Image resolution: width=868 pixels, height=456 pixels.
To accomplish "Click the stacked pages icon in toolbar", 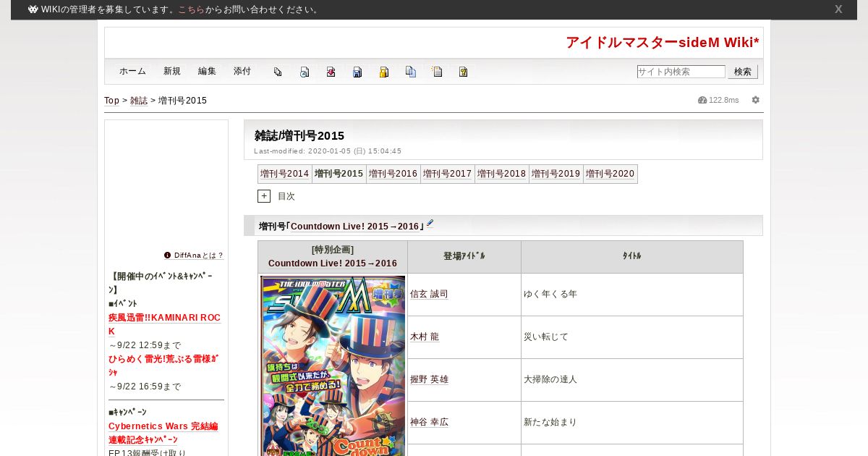I will [x=278, y=72].
